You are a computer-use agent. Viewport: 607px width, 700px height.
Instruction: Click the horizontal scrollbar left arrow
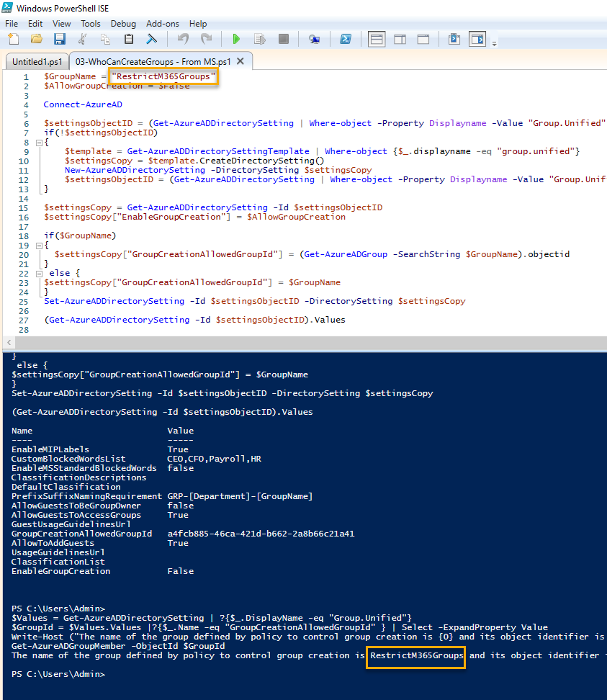(9, 342)
